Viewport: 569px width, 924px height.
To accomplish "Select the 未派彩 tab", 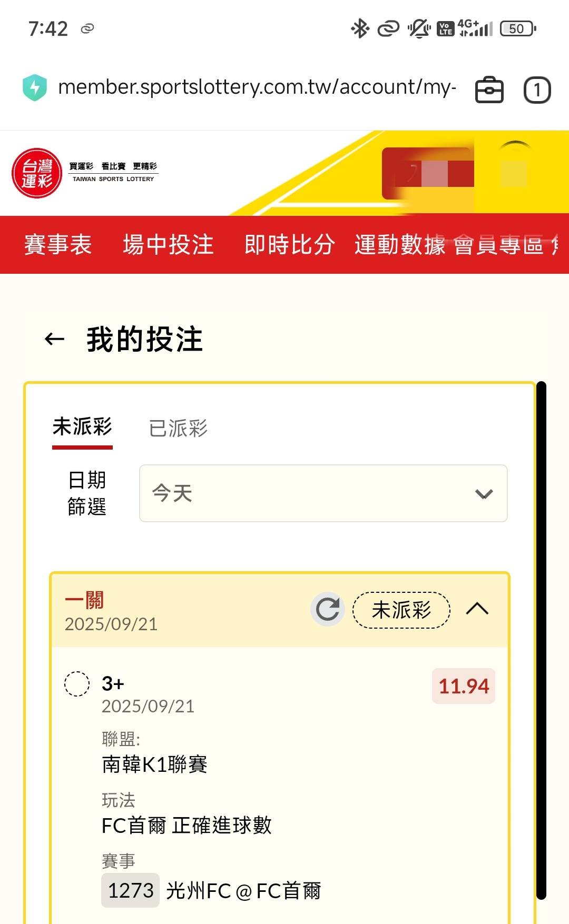I will 82,427.
